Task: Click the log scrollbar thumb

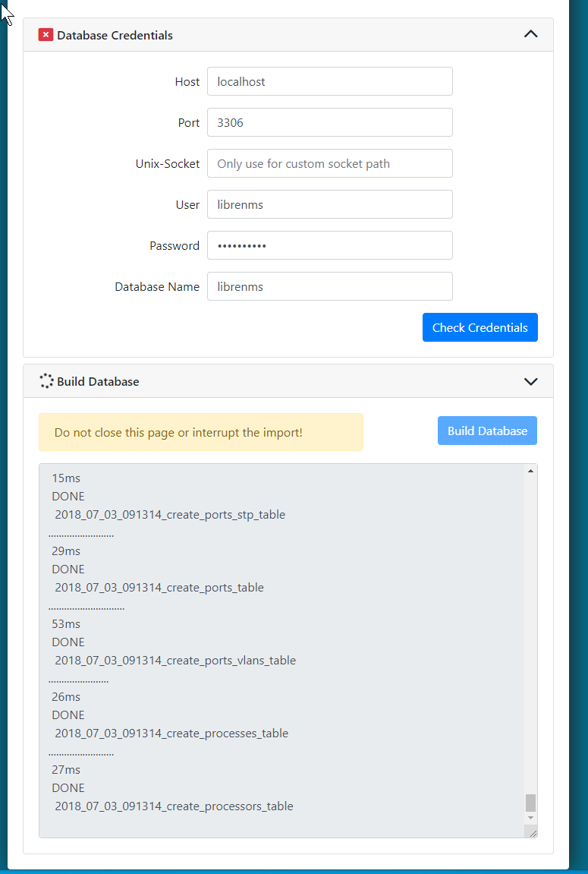Action: coord(530,803)
